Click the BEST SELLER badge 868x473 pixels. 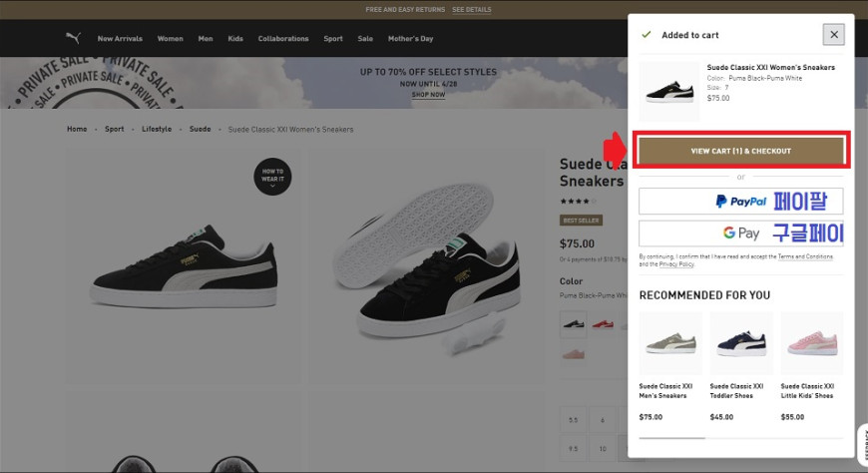pyautogui.click(x=581, y=221)
